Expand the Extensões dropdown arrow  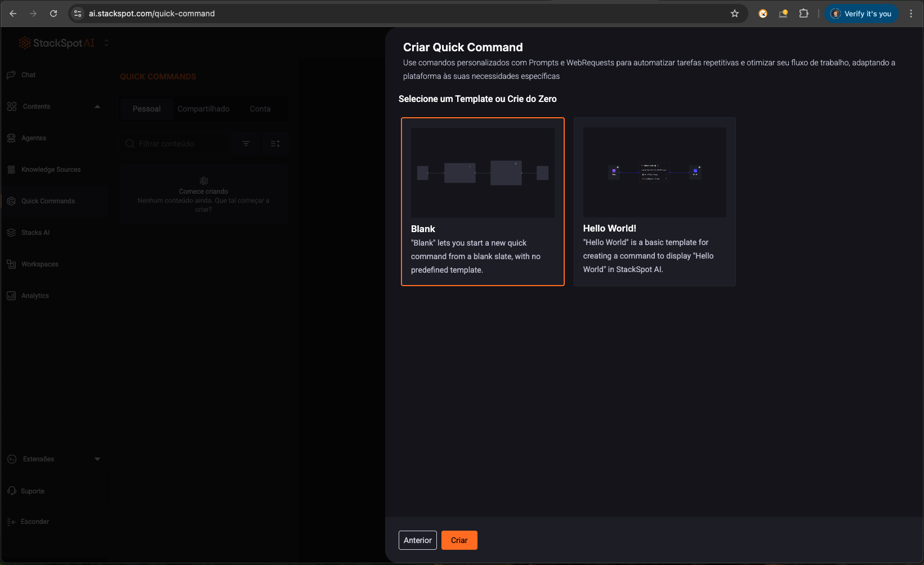[x=97, y=459]
